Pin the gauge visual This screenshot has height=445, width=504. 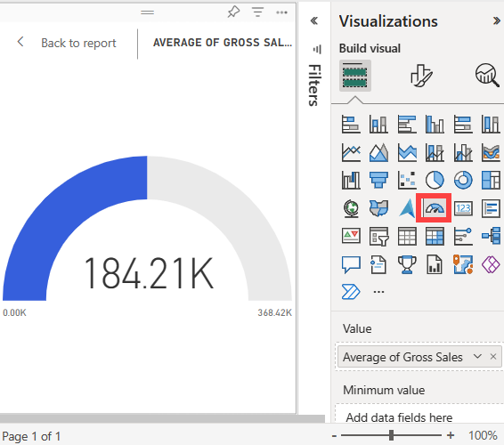233,12
